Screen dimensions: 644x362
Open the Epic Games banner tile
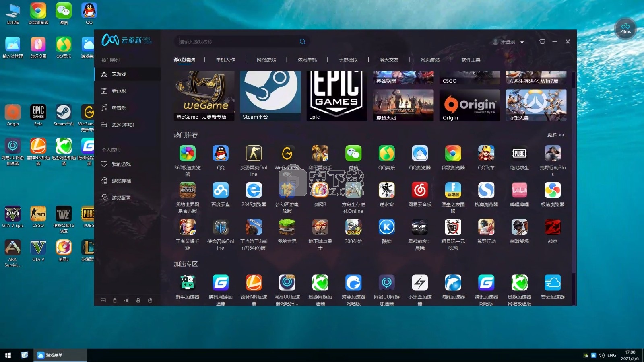[x=336, y=96]
